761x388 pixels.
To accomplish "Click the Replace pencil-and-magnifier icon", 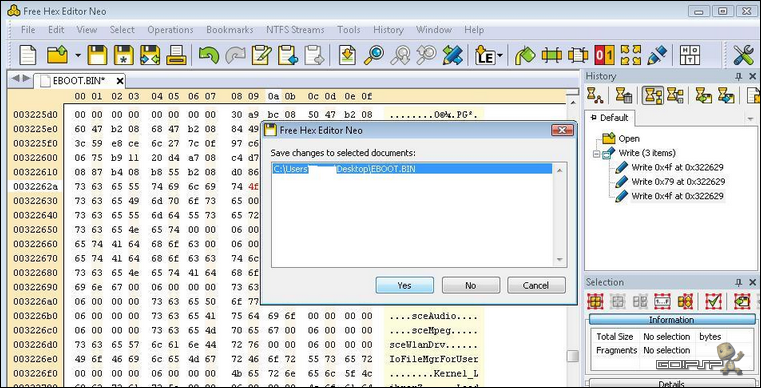I will [x=452, y=55].
